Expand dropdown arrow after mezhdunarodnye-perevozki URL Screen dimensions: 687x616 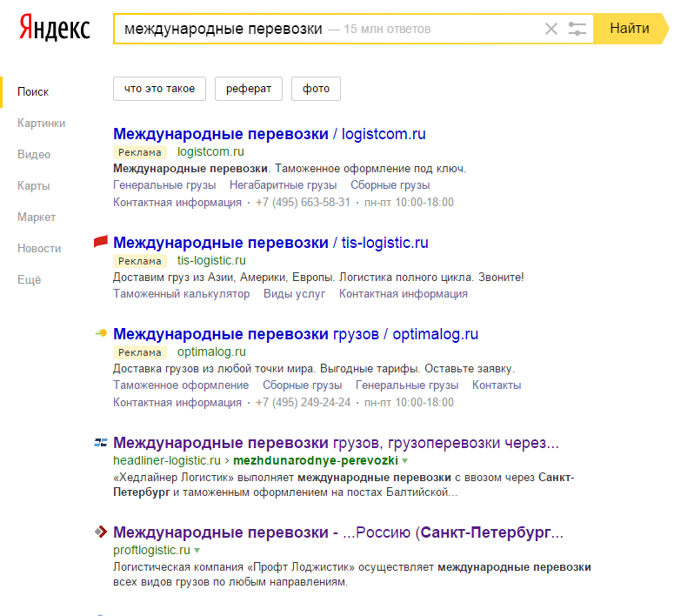(x=405, y=460)
